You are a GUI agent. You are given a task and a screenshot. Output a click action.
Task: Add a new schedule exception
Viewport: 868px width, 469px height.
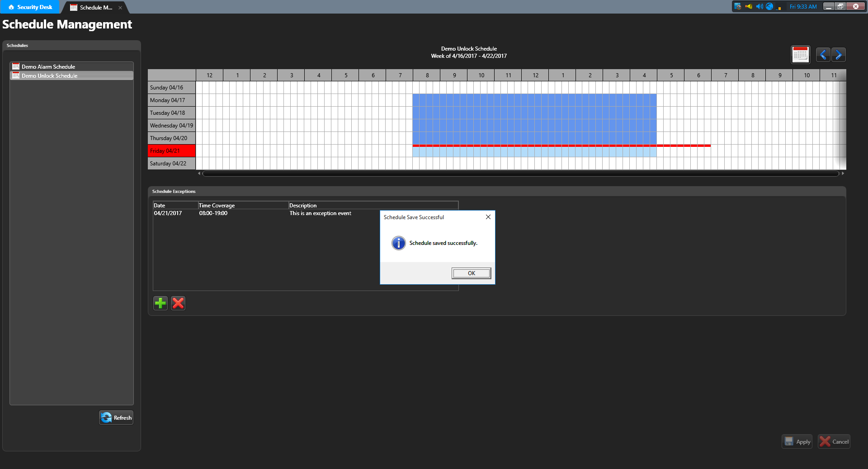coord(160,303)
